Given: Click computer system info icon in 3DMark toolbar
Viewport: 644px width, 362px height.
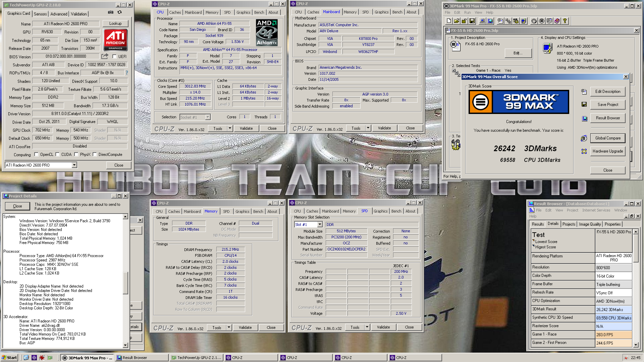Looking at the screenshot, I should [x=482, y=21].
